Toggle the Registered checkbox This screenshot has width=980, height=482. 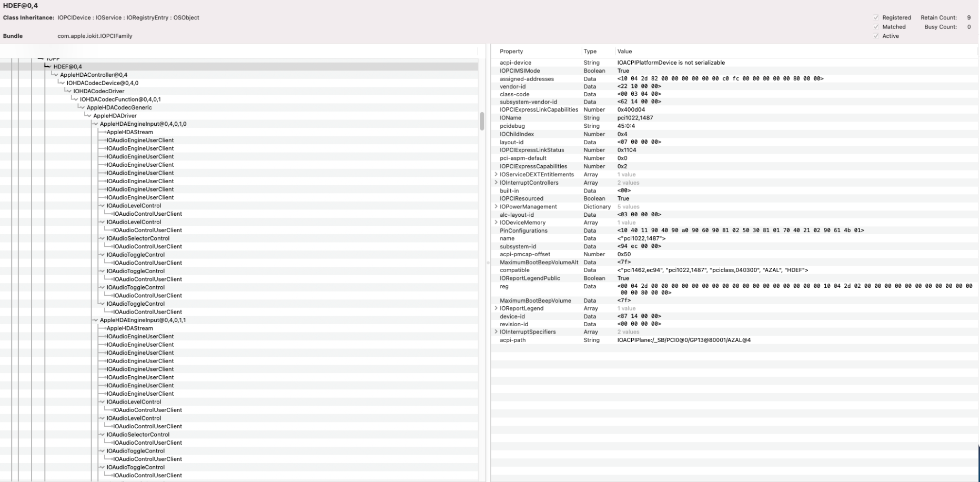click(x=876, y=18)
